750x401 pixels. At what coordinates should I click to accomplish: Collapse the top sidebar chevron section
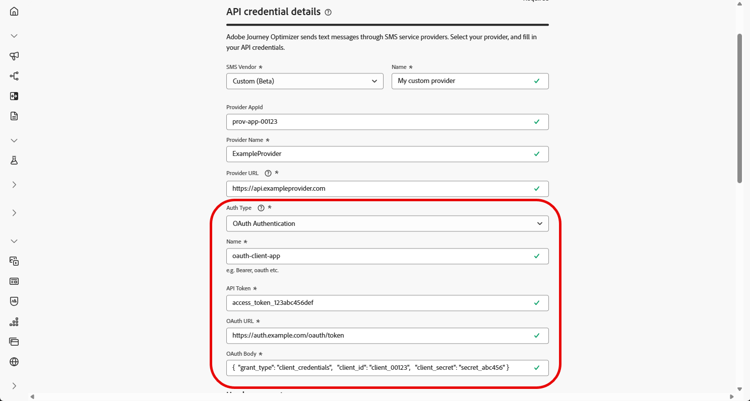[14, 36]
